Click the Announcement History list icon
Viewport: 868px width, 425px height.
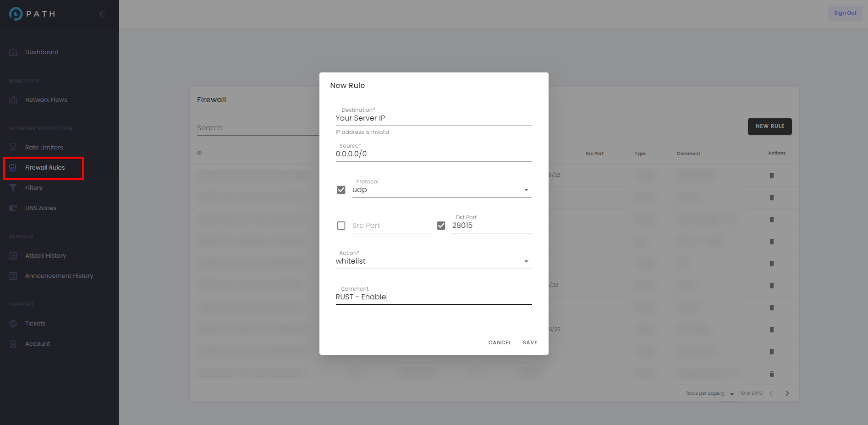(x=13, y=276)
